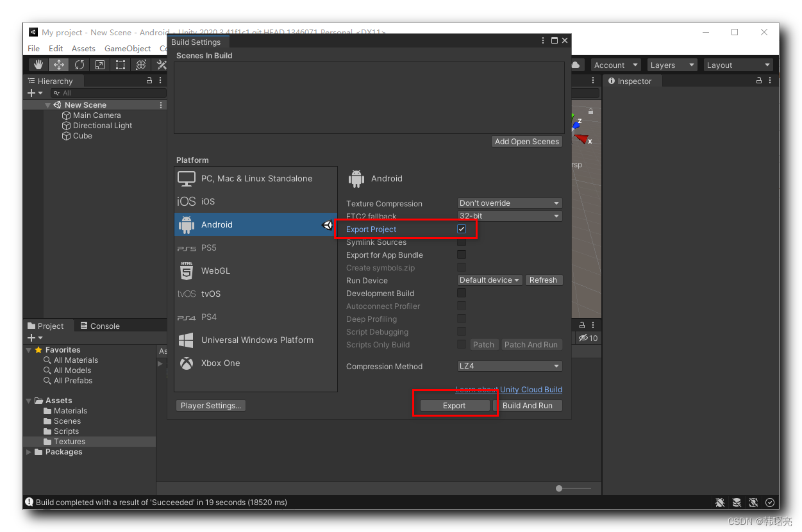Toggle hidden packages count icon showing 10

click(x=588, y=338)
